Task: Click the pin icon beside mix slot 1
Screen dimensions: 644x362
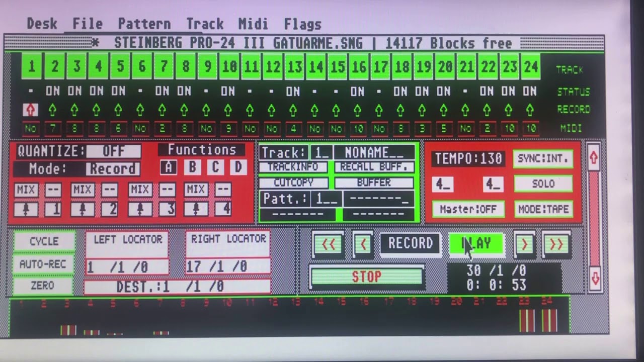Action: click(x=26, y=209)
